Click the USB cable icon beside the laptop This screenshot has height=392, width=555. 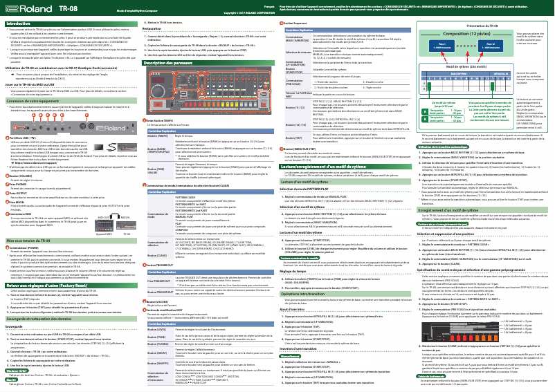tap(112, 147)
